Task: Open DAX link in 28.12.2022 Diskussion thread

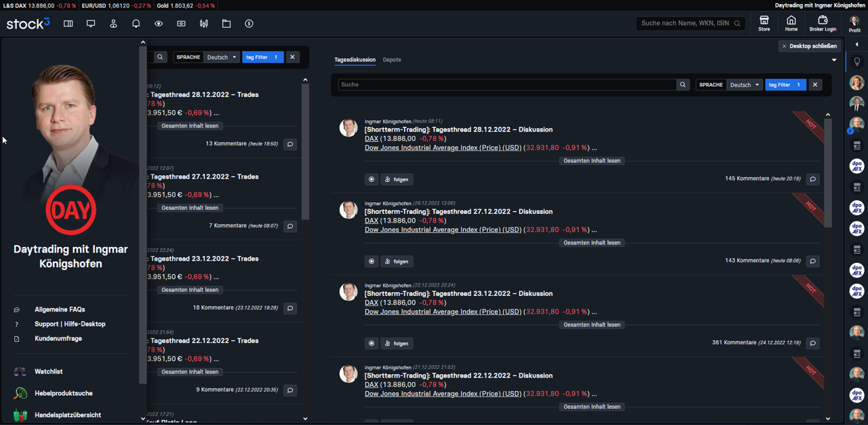Action: 372,138
